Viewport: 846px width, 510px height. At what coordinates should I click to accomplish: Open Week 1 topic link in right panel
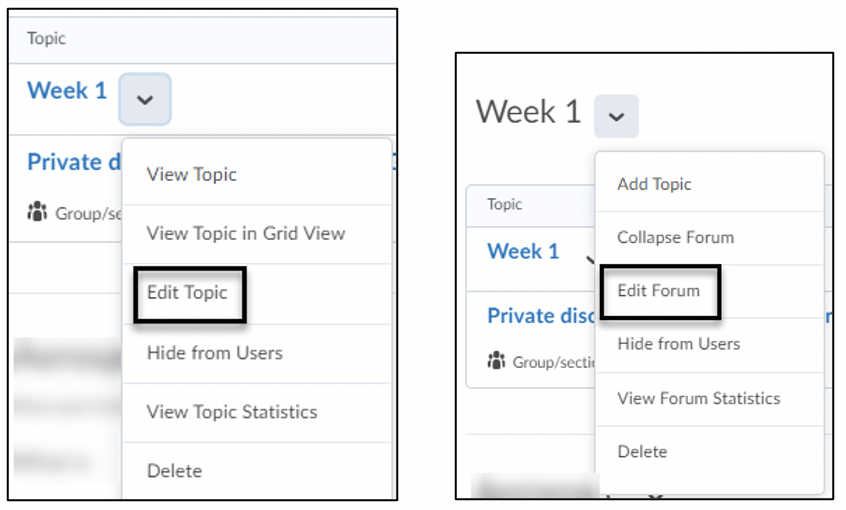click(x=523, y=251)
